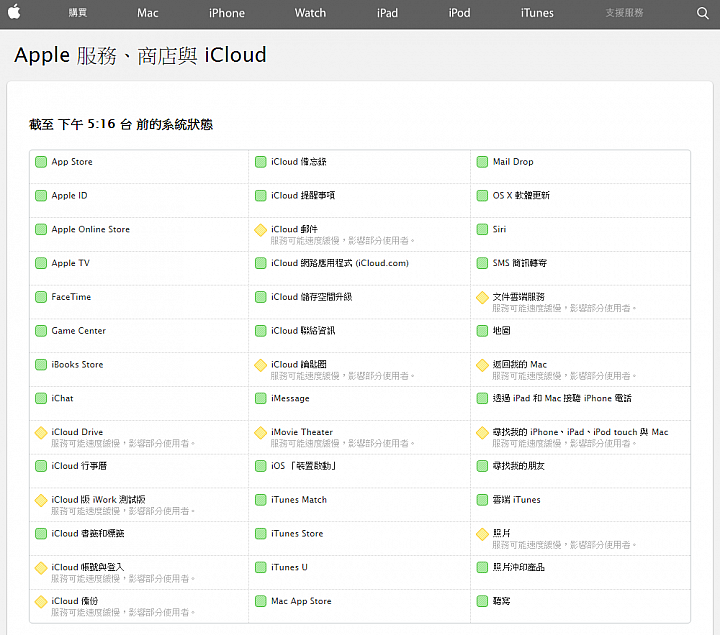Click green status icon beside iTunes Store
Screen dimensions: 720x635
[x=260, y=534]
